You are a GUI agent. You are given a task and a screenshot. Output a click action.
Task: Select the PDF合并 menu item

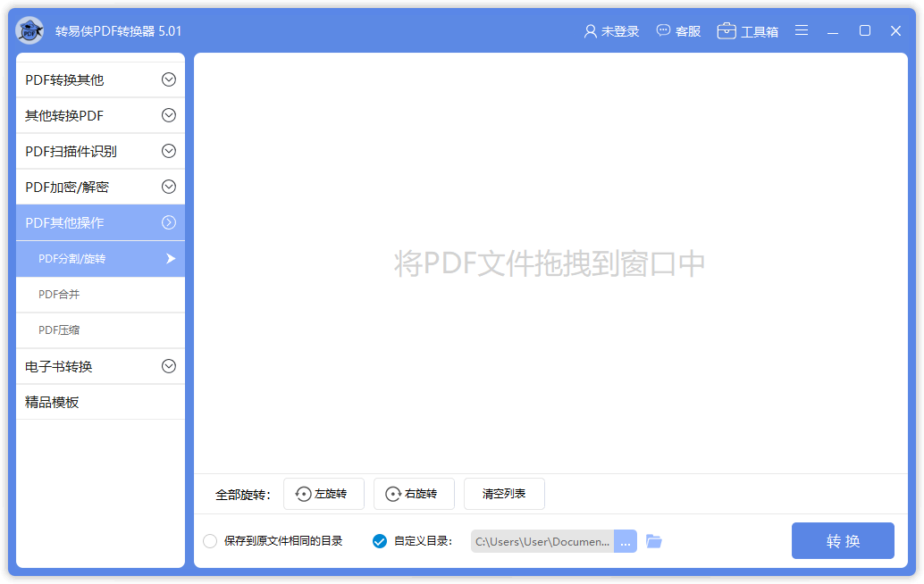[100, 295]
